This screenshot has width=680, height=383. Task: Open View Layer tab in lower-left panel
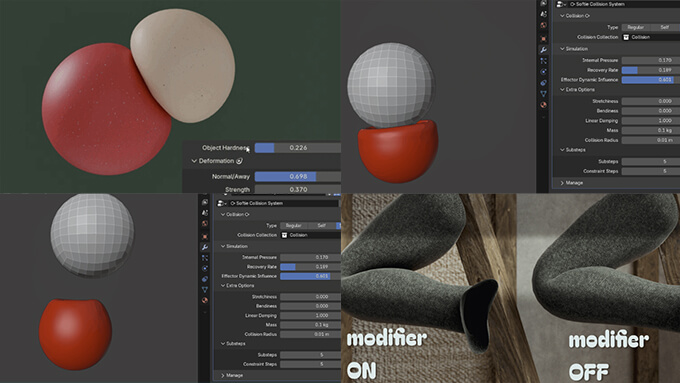[205, 202]
